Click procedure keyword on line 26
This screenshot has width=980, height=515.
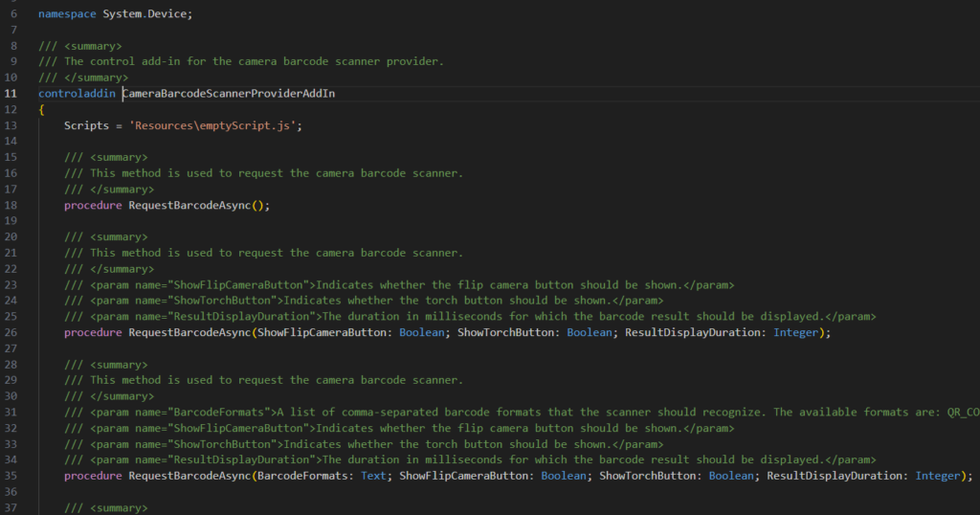[x=93, y=332]
